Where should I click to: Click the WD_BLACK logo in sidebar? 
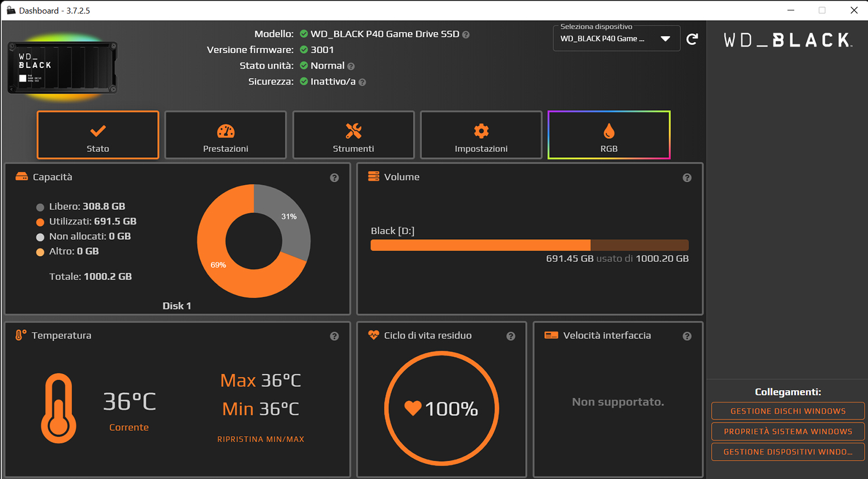pos(788,40)
